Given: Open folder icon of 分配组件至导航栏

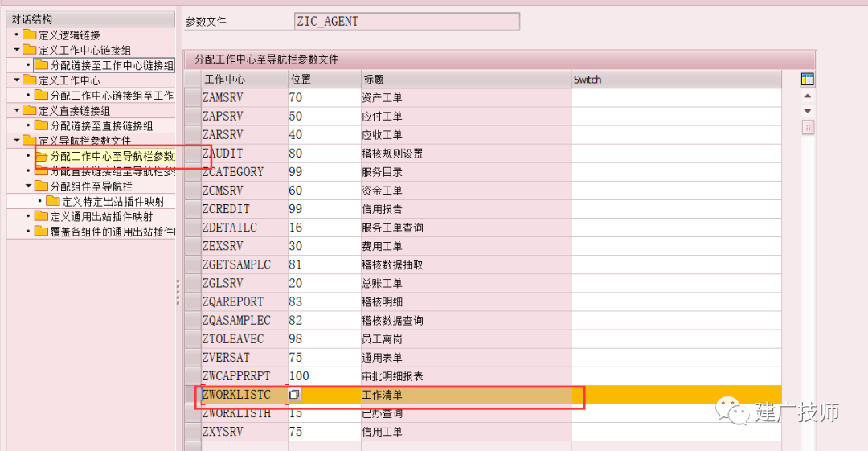Looking at the screenshot, I should [x=41, y=187].
